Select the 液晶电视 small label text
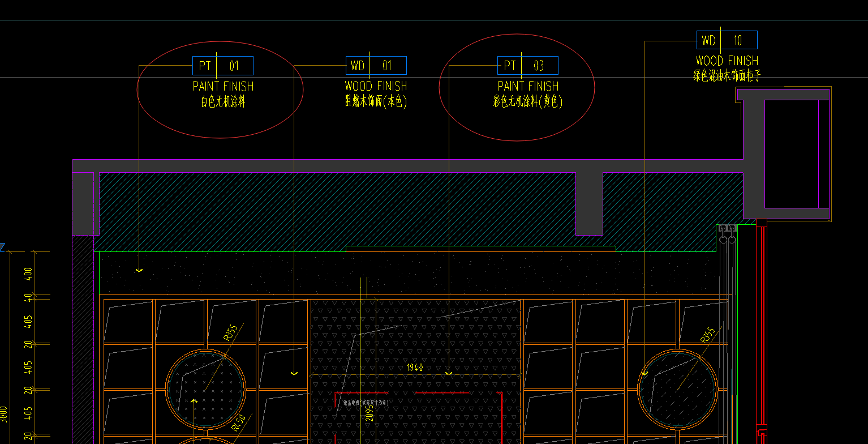The height and width of the screenshot is (444, 868). pyautogui.click(x=366, y=403)
